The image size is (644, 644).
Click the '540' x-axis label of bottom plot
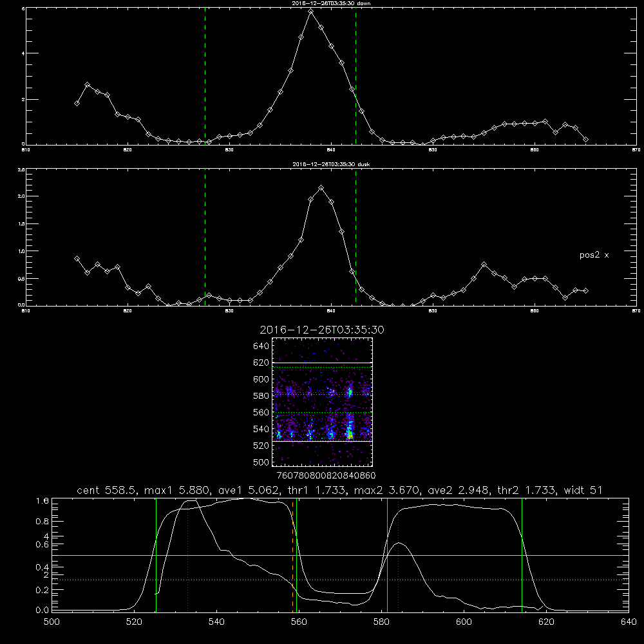tap(216, 622)
